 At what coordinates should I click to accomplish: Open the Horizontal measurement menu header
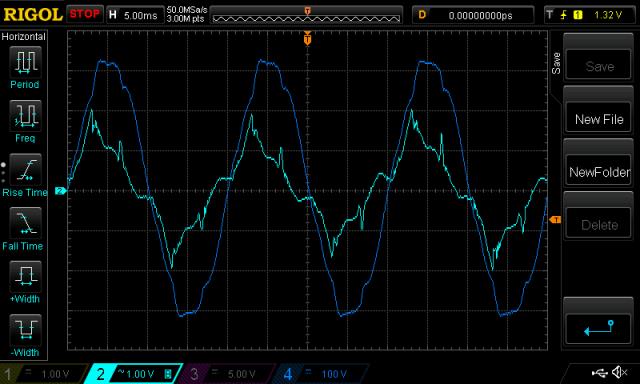point(24,37)
